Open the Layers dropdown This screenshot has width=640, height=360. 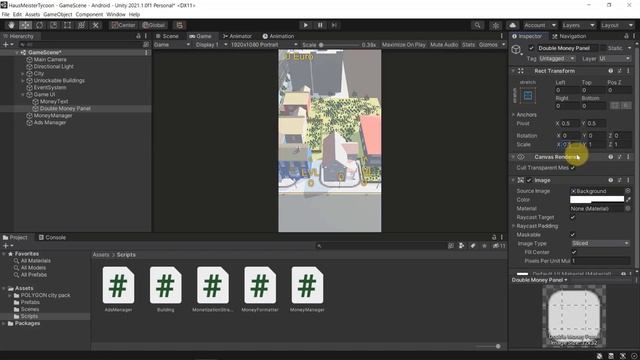tap(578, 25)
